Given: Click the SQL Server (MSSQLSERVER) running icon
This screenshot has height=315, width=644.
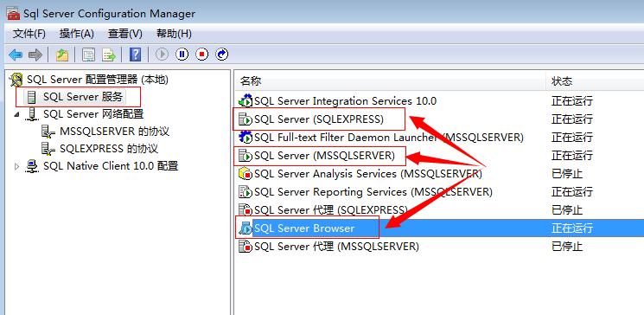Looking at the screenshot, I should pos(245,156).
